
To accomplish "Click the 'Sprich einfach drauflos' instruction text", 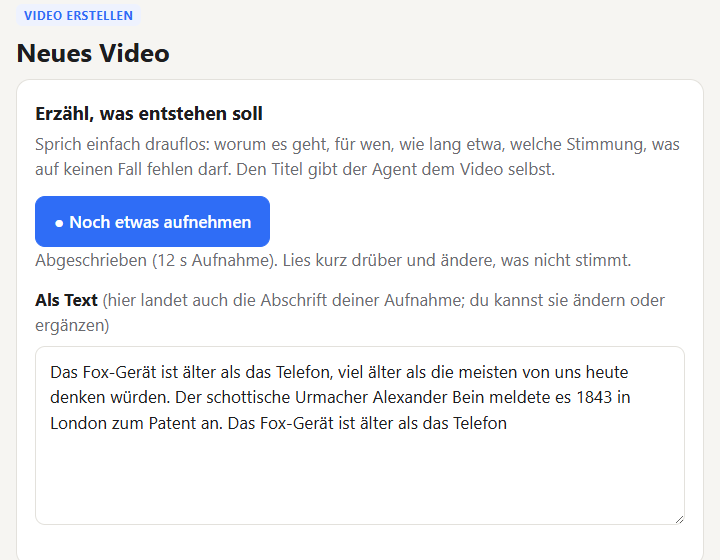I will tap(357, 157).
